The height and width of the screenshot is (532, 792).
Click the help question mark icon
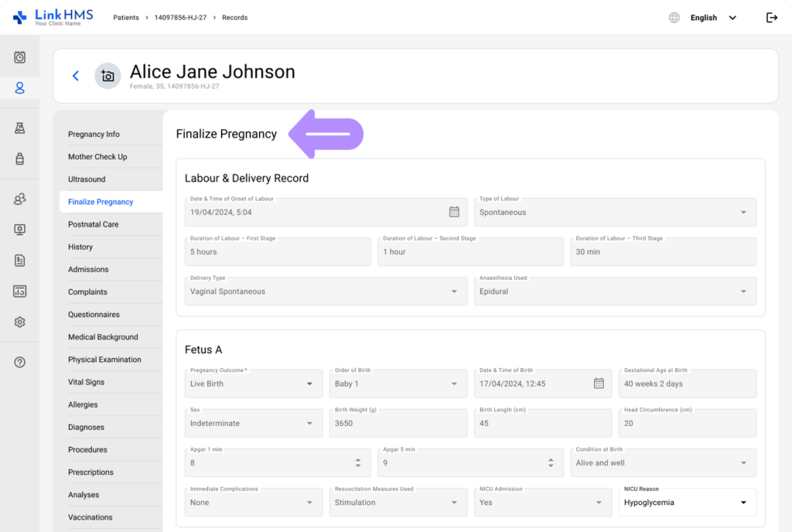20,362
